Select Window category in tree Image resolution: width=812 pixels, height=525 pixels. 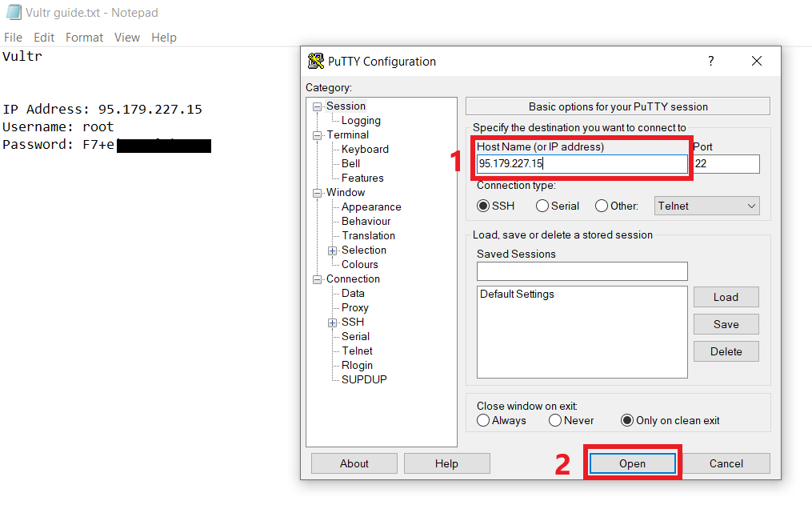346,192
